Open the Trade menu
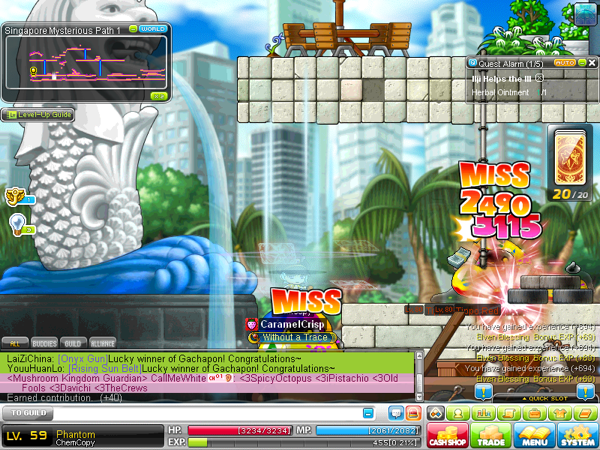The height and width of the screenshot is (450, 600). tap(491, 435)
